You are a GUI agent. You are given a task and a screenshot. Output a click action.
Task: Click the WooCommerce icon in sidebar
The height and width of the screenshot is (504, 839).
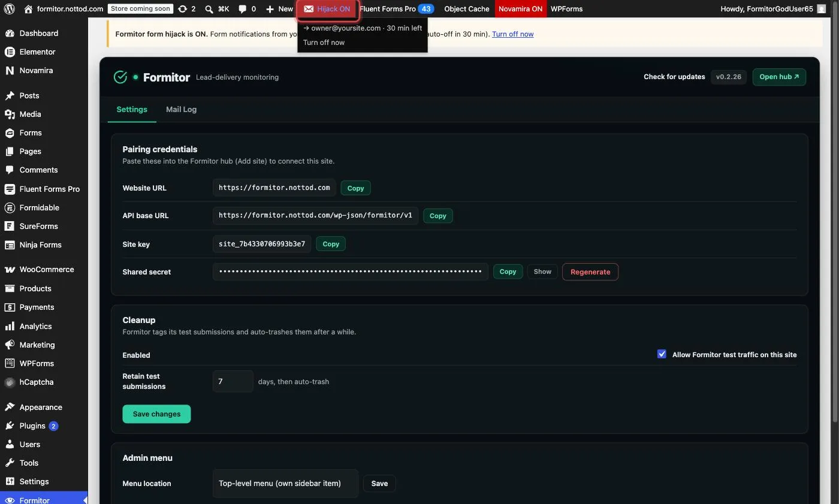click(10, 269)
